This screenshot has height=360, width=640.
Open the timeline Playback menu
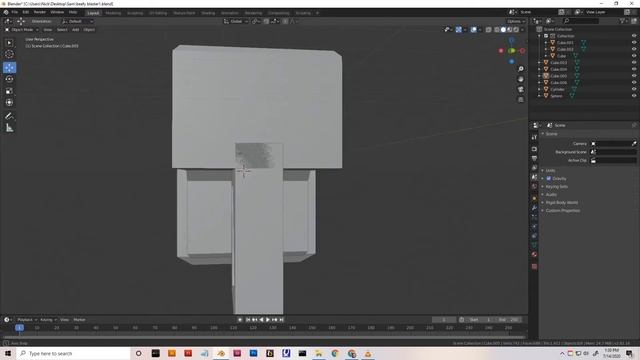[x=26, y=320]
